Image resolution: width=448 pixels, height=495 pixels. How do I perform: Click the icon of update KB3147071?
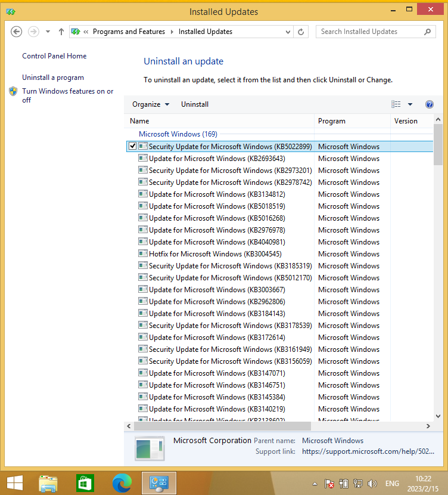[x=143, y=373]
